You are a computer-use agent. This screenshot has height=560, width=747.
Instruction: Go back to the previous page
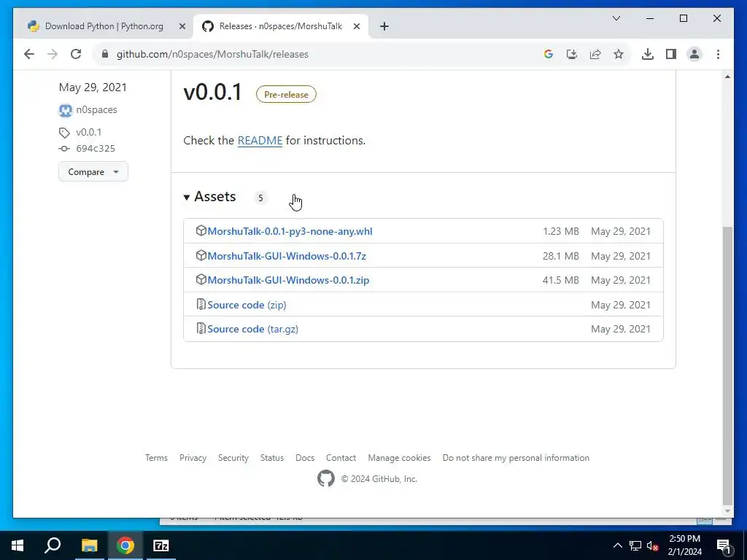[29, 54]
